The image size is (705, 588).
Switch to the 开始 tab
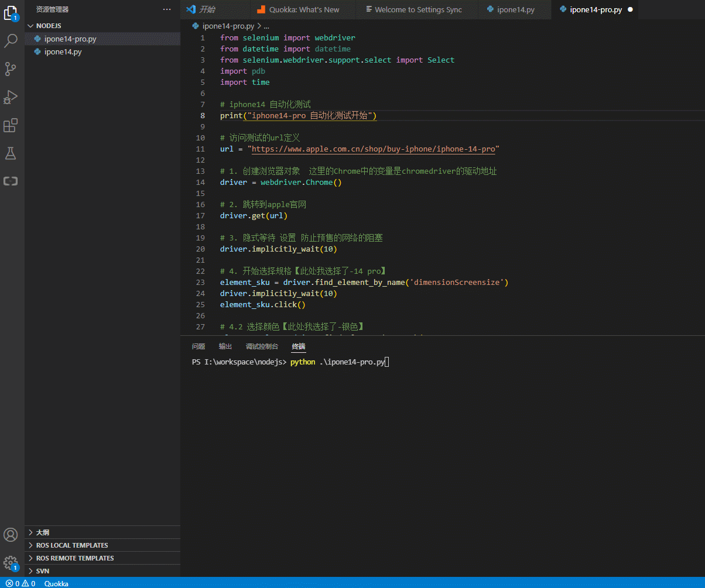point(216,9)
